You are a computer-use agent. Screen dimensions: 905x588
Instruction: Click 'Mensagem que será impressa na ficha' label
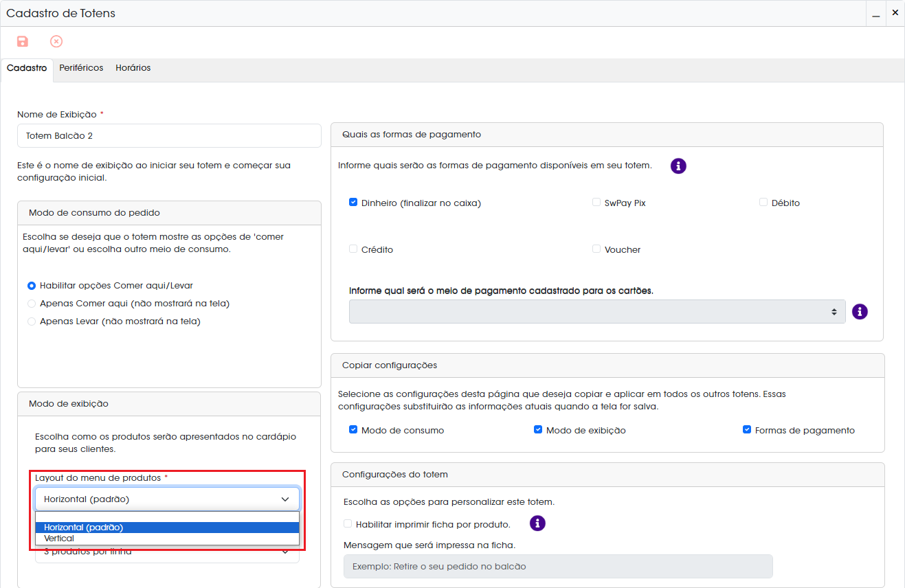[x=429, y=545]
